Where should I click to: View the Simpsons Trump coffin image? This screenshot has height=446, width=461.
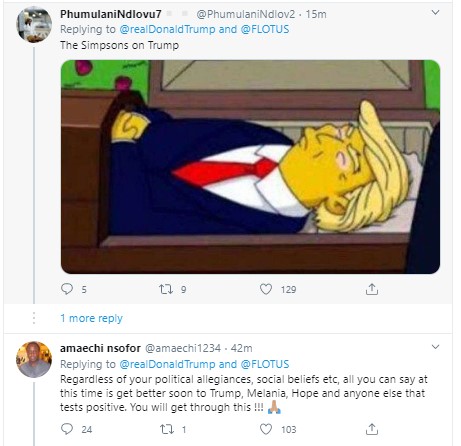coord(250,167)
